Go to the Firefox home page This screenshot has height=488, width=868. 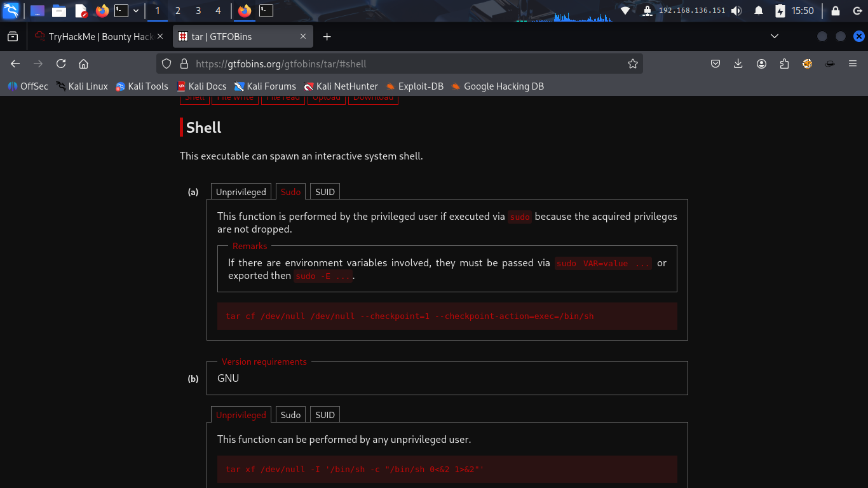click(x=83, y=64)
